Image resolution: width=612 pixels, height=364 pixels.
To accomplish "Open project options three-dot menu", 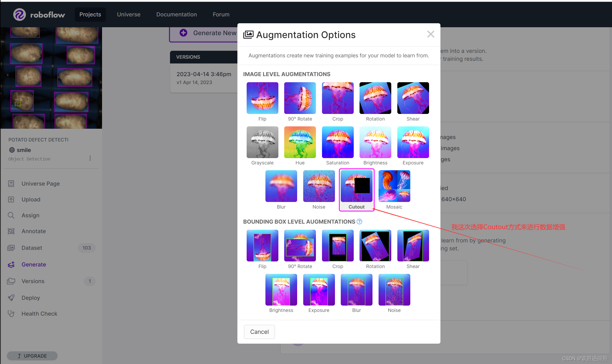I will pyautogui.click(x=90, y=158).
